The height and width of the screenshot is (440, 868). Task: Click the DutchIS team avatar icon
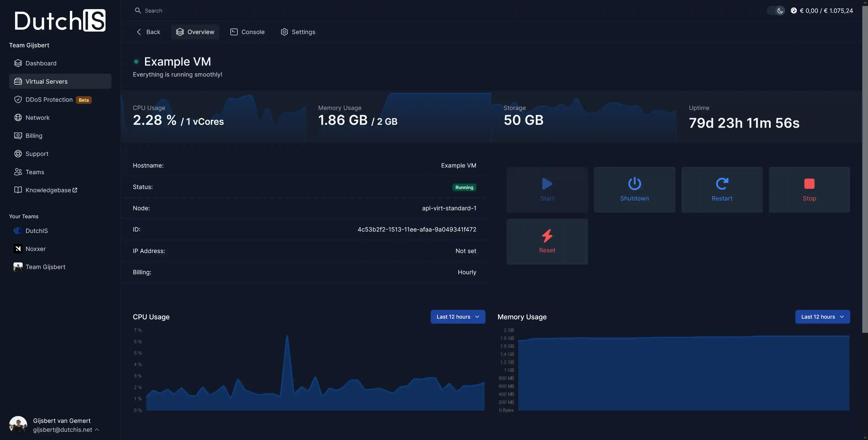click(18, 231)
